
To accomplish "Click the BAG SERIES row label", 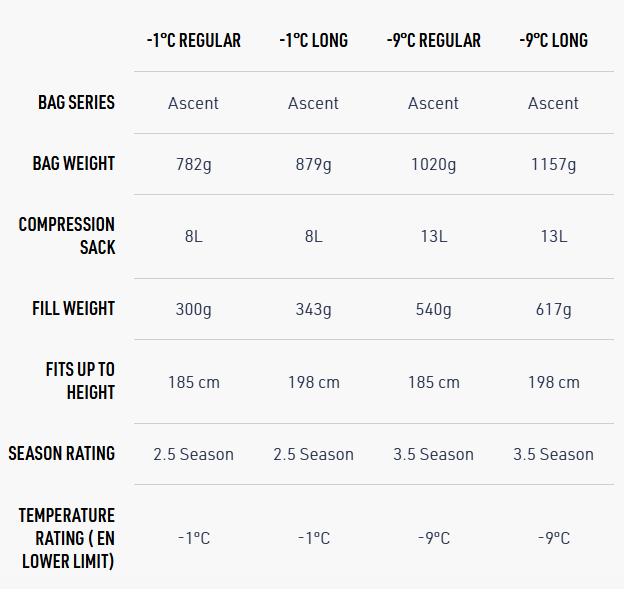I will point(76,102).
